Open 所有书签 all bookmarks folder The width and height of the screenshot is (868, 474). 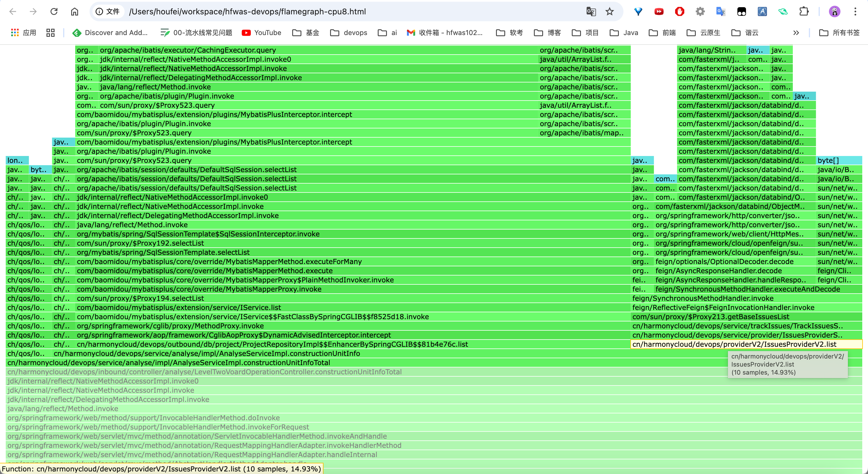pos(839,33)
